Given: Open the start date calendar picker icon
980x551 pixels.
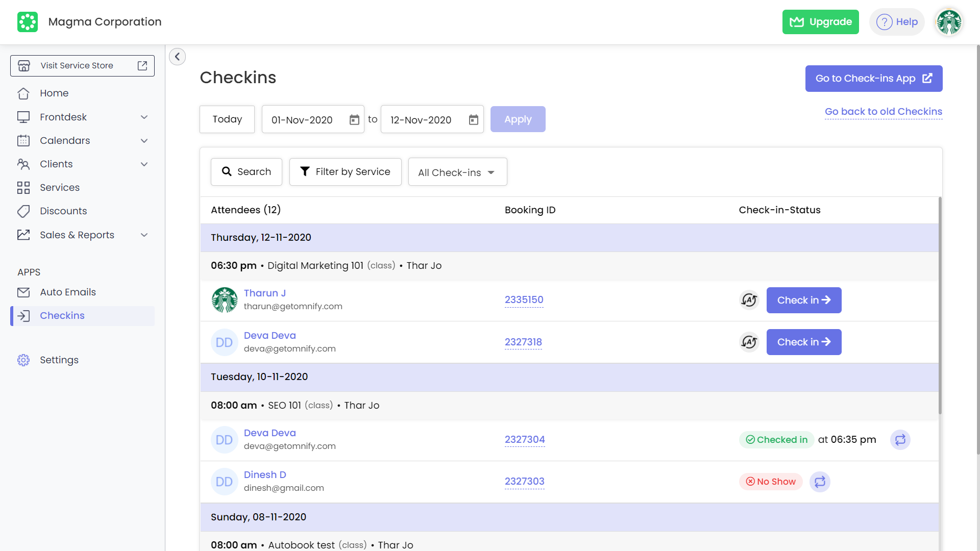Looking at the screenshot, I should [354, 120].
